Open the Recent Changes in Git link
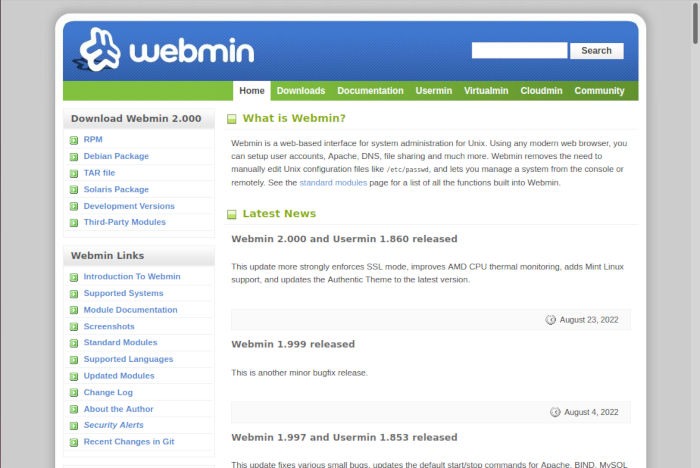 click(x=129, y=441)
